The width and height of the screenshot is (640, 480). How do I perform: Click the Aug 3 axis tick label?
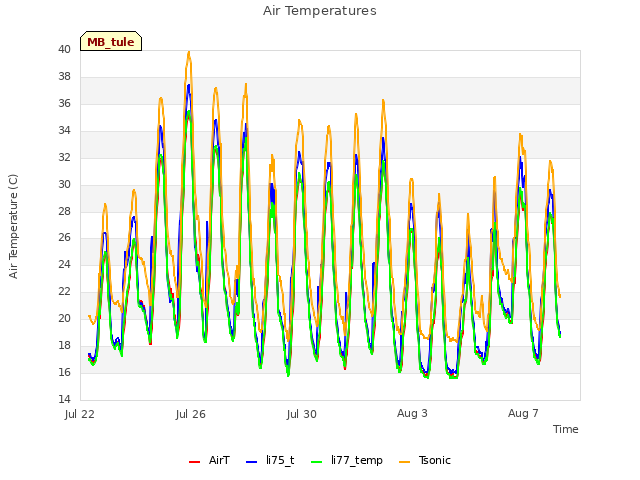click(412, 413)
